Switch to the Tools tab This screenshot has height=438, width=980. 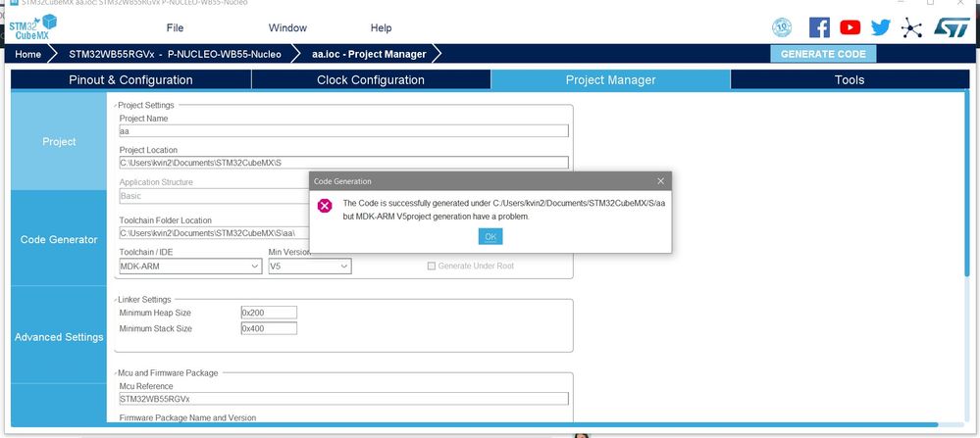pos(850,80)
